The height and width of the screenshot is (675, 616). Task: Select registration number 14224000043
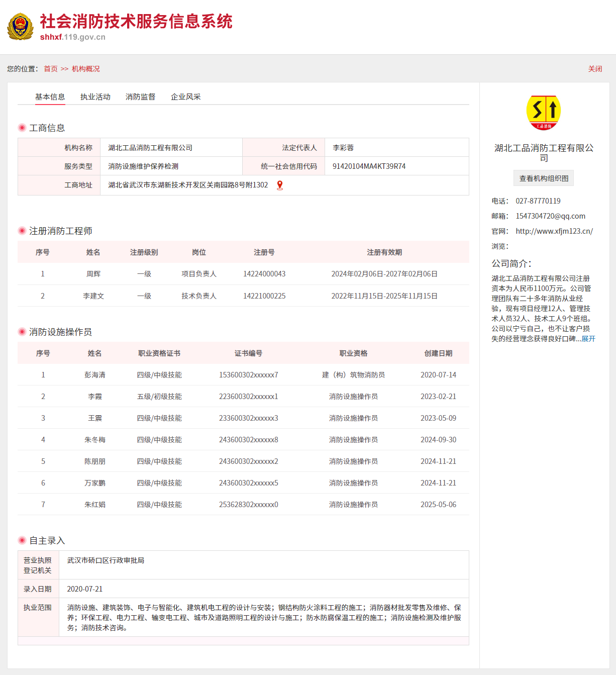[x=264, y=274]
